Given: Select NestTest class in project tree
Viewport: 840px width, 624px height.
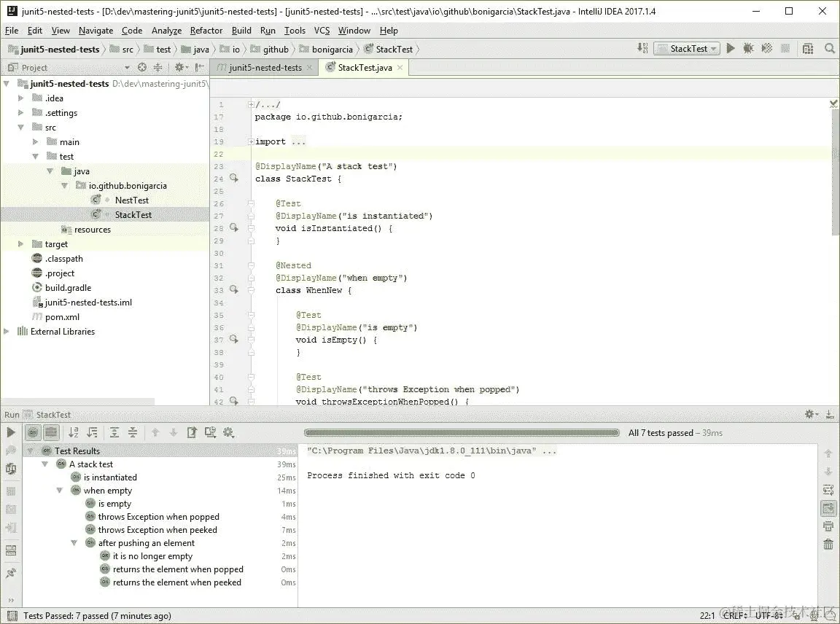Looking at the screenshot, I should (132, 200).
